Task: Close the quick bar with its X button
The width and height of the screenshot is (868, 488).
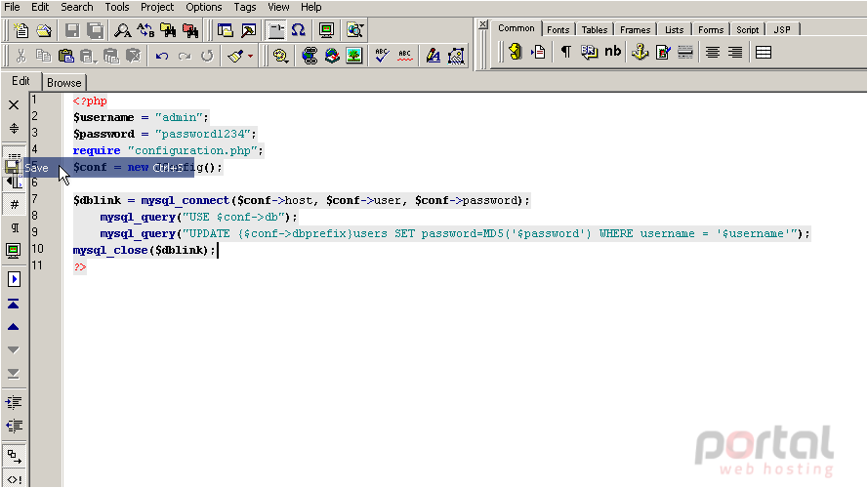Action: [x=482, y=24]
